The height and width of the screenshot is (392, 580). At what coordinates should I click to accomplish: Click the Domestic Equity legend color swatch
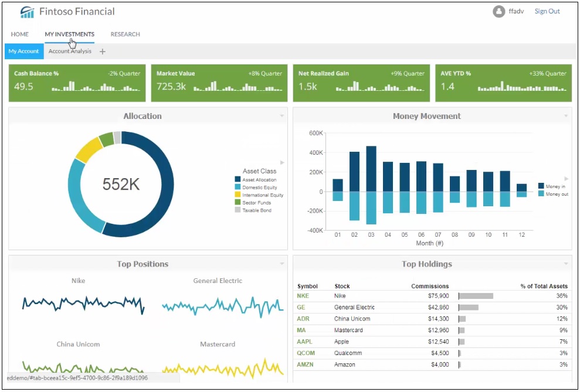pos(238,188)
